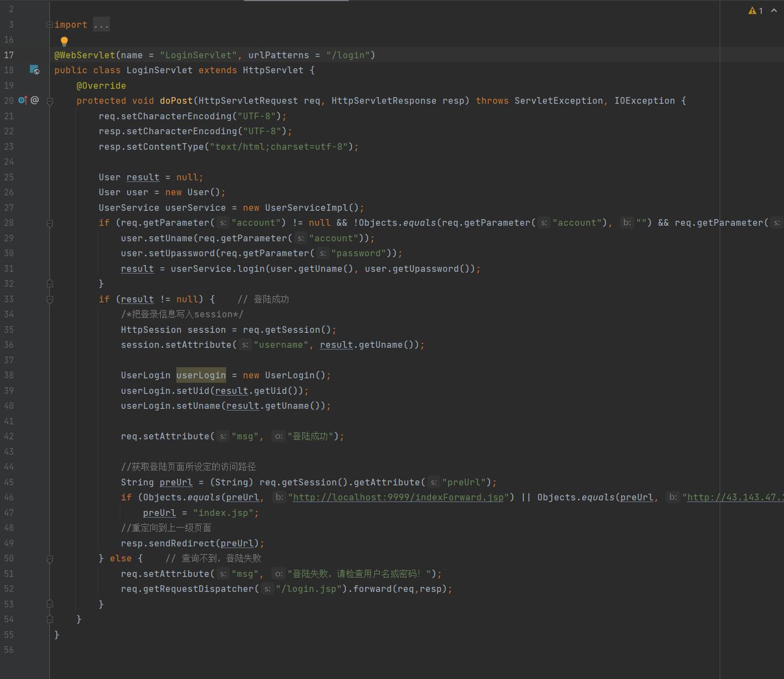Go to previous highlighted error using the up chevron
The image size is (784, 679).
point(774,11)
